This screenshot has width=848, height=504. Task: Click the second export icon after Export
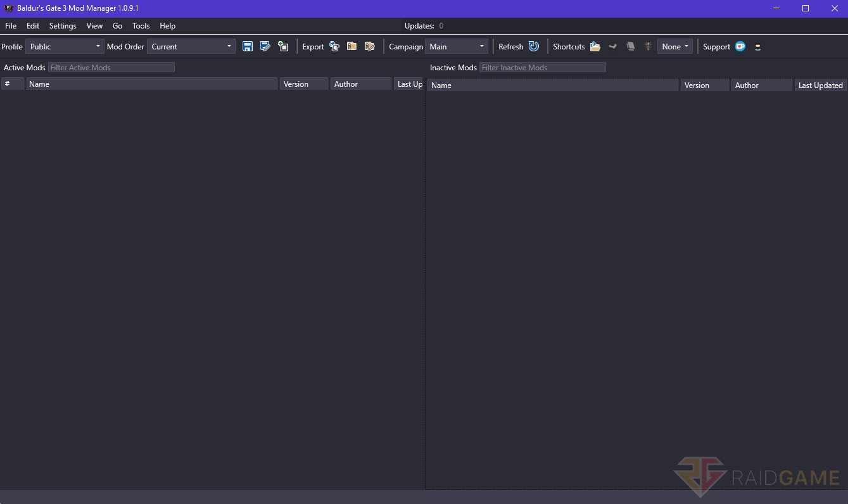[x=351, y=46]
